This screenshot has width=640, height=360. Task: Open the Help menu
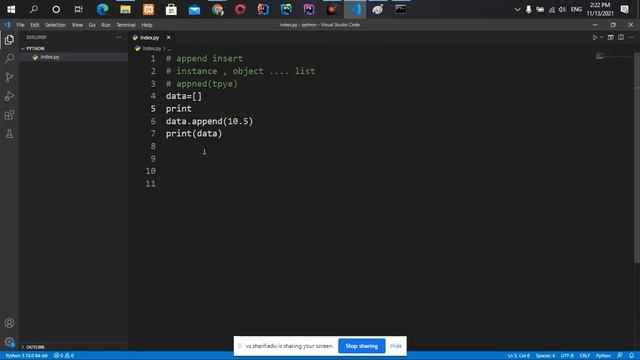click(147, 25)
